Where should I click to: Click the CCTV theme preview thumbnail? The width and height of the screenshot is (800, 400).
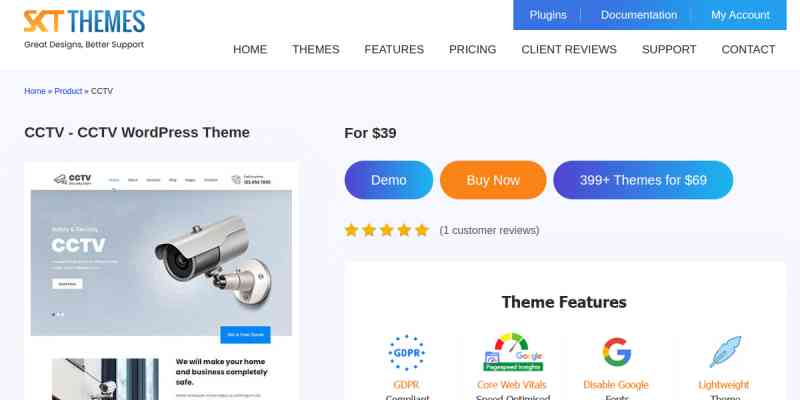pos(161,281)
